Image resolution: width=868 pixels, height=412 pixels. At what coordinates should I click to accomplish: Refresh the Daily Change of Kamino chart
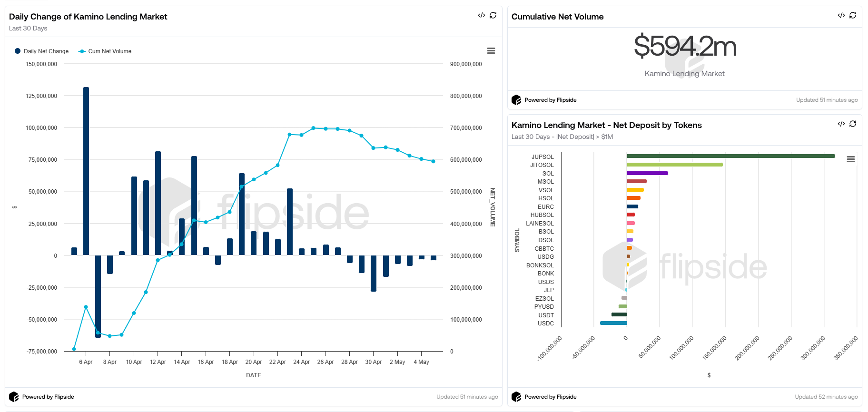pyautogui.click(x=493, y=16)
